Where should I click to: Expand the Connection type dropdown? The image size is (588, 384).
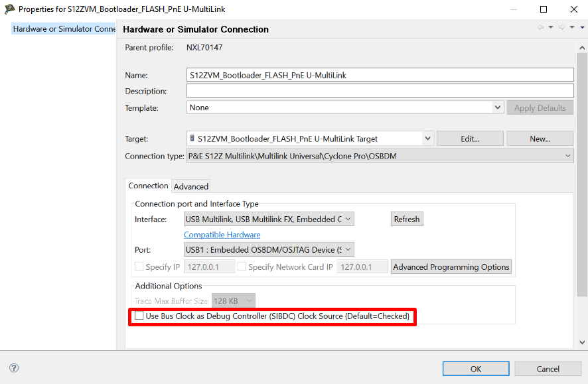coord(567,156)
